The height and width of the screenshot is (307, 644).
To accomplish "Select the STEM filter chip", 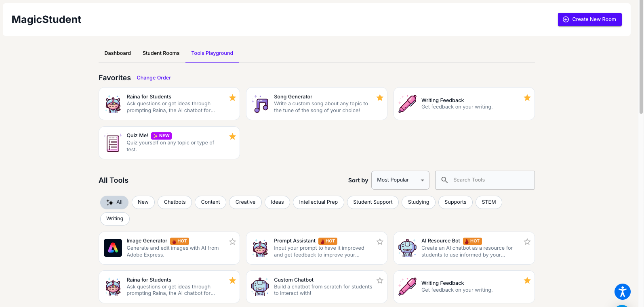I will (488, 202).
